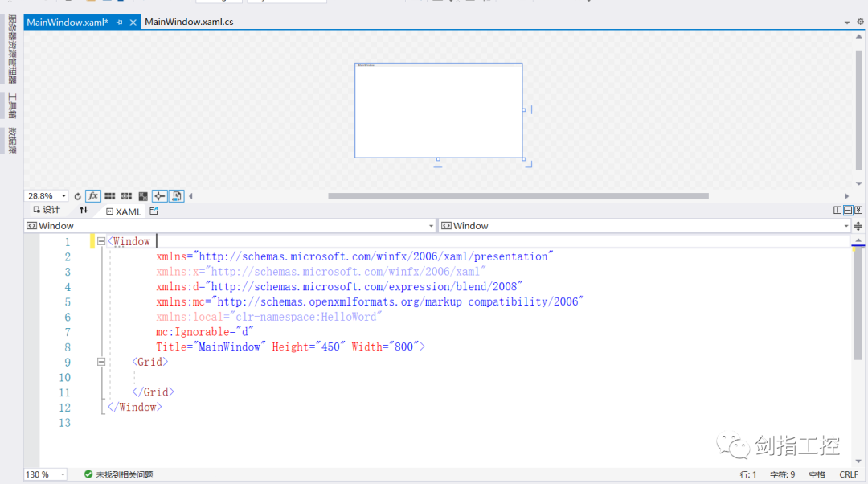Viewport: 868px width, 484px height.
Task: Click the 空格 spaces indicator
Action: pos(817,474)
